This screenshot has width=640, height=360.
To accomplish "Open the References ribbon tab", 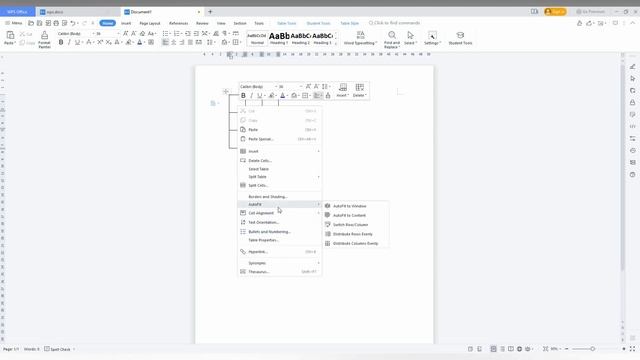I will (x=178, y=23).
